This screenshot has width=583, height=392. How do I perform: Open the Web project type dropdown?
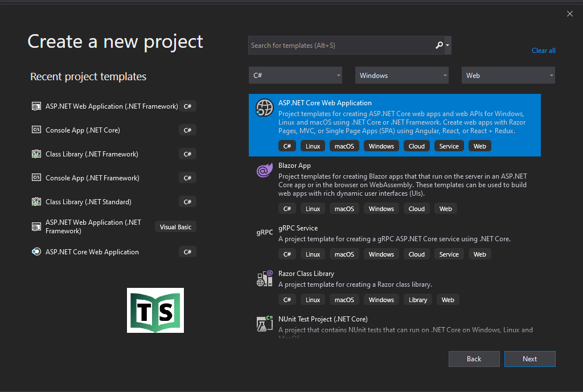pyautogui.click(x=508, y=76)
